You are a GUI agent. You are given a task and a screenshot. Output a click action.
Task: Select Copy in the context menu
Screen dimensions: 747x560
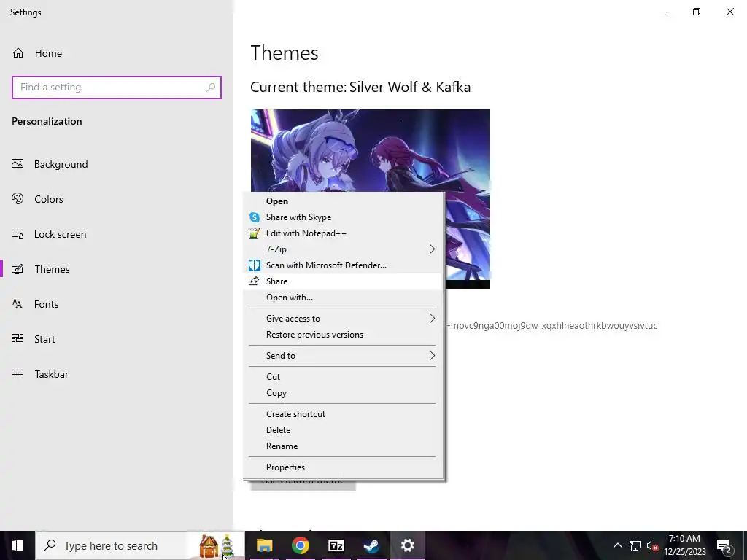coord(344,393)
